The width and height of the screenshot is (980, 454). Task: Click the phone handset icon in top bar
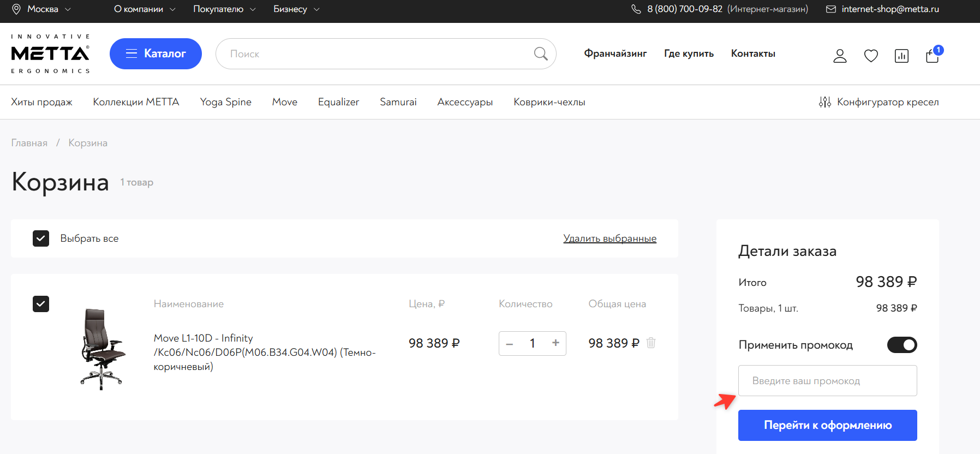(x=636, y=9)
